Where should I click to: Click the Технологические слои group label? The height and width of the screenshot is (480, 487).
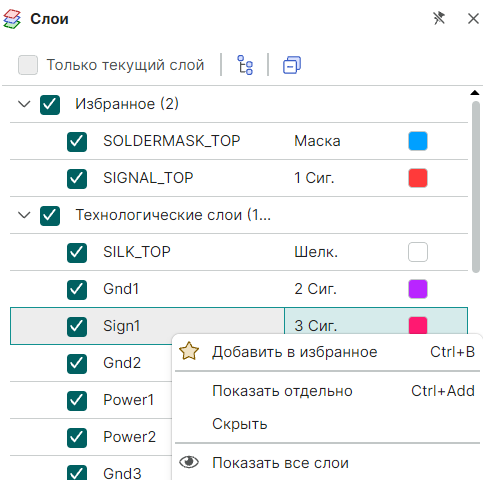(173, 215)
